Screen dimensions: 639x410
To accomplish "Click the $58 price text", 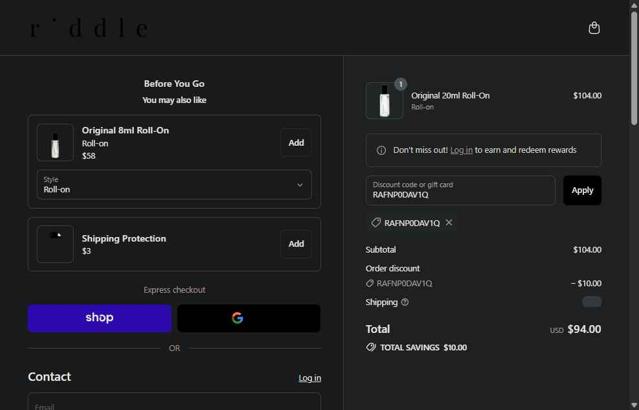I will coord(88,156).
